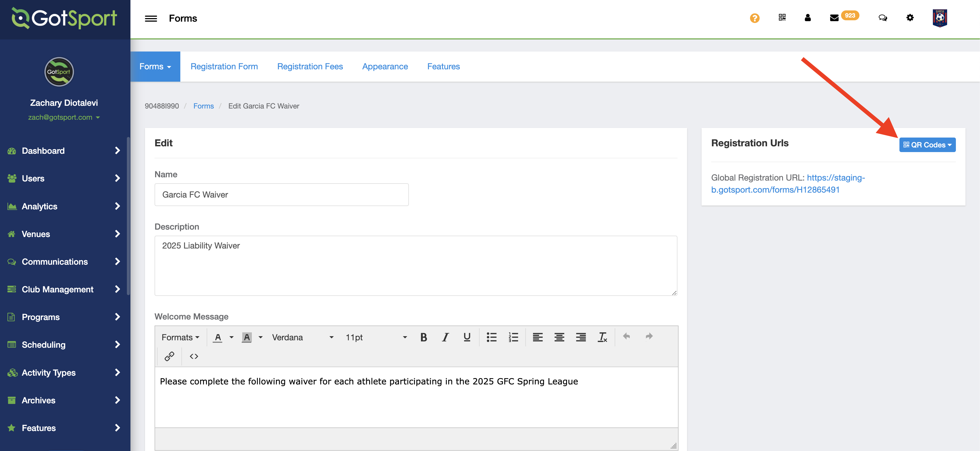Align text right
980x451 pixels.
tap(580, 337)
